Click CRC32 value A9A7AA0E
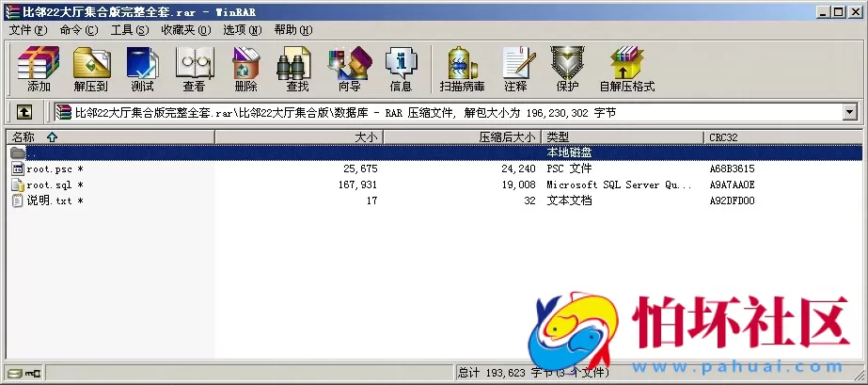868x385 pixels. point(732,185)
